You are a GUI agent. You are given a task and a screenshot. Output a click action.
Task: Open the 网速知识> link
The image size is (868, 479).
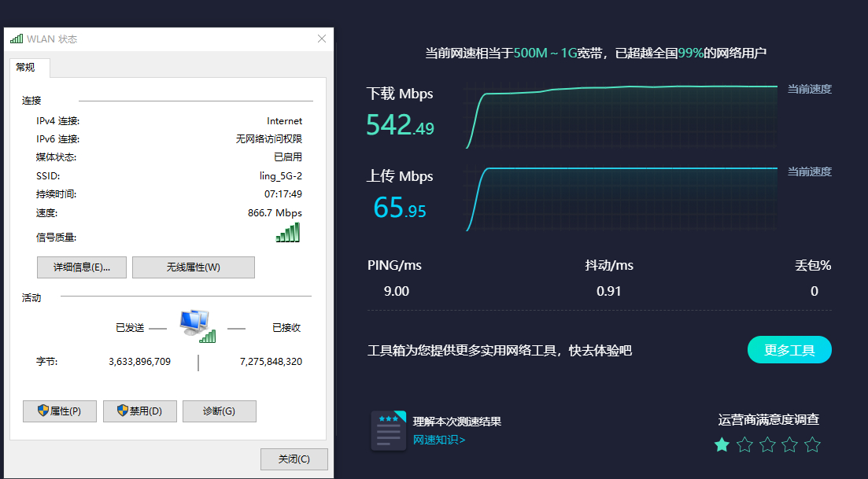(439, 440)
